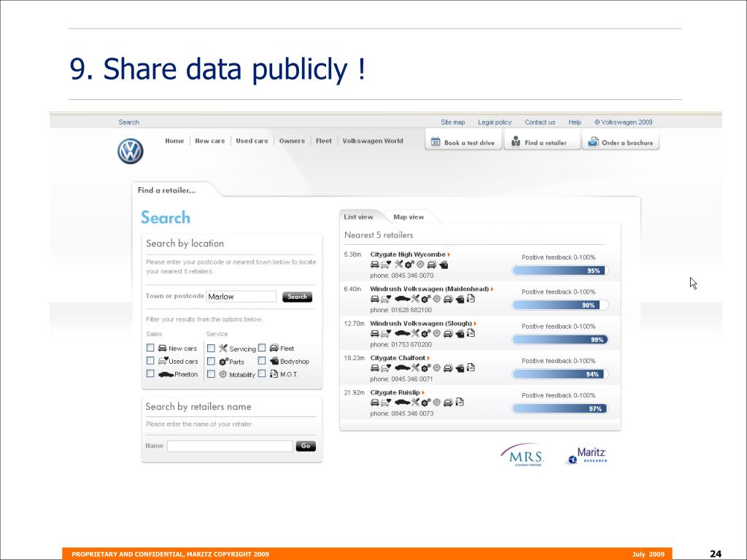The height and width of the screenshot is (560, 747).
Task: Click first car icon under Citygate Ruislip
Action: 375,402
